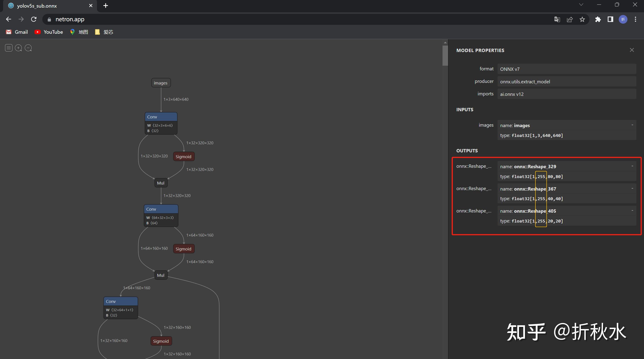The image size is (644, 359).
Task: Open a new browser tab
Action: 106,6
